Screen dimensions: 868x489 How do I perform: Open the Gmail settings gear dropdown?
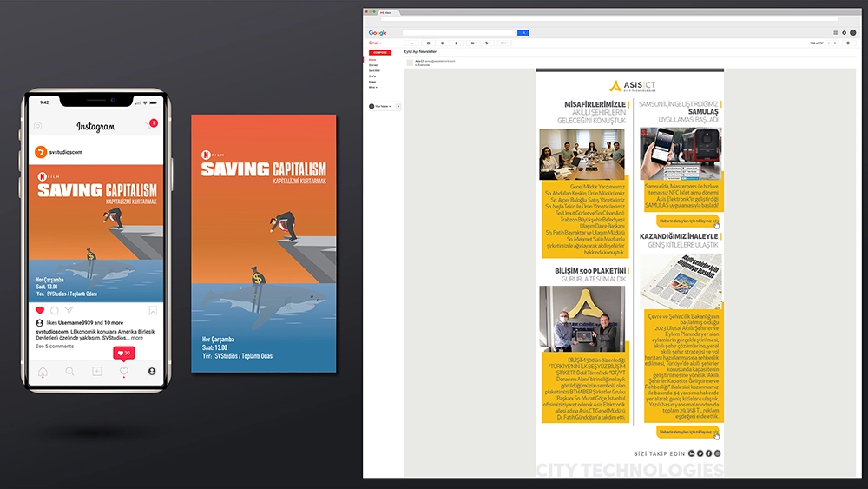point(849,43)
